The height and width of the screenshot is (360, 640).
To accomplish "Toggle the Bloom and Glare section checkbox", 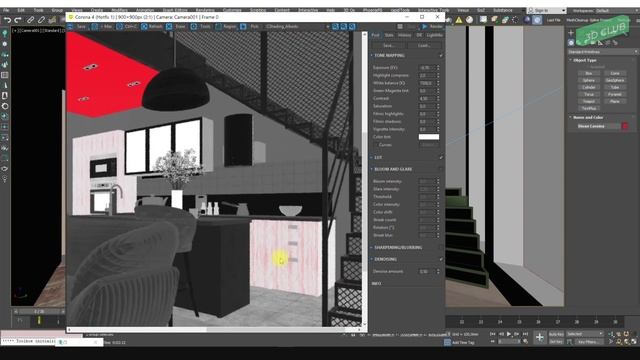I will [441, 169].
